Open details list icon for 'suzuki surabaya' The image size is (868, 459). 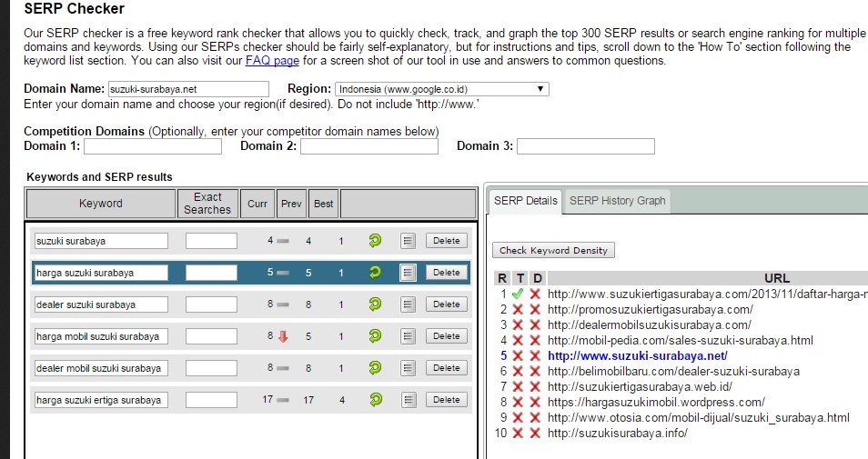tap(408, 241)
